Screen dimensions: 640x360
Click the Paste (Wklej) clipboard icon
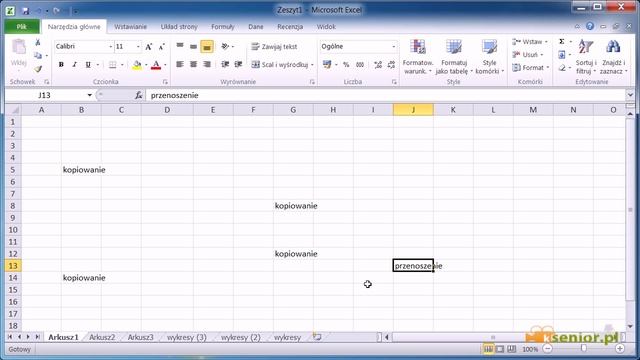click(x=19, y=47)
